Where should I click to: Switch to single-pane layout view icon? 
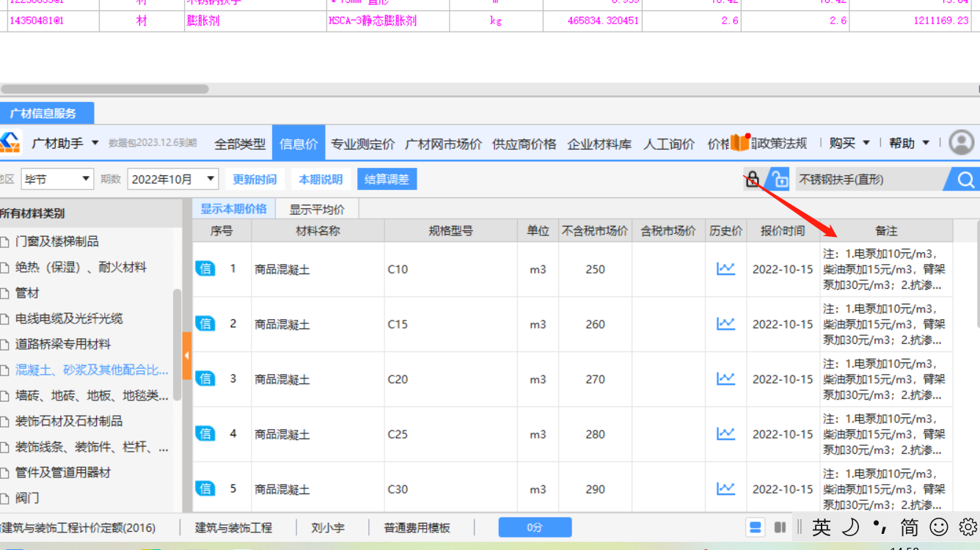pos(756,527)
